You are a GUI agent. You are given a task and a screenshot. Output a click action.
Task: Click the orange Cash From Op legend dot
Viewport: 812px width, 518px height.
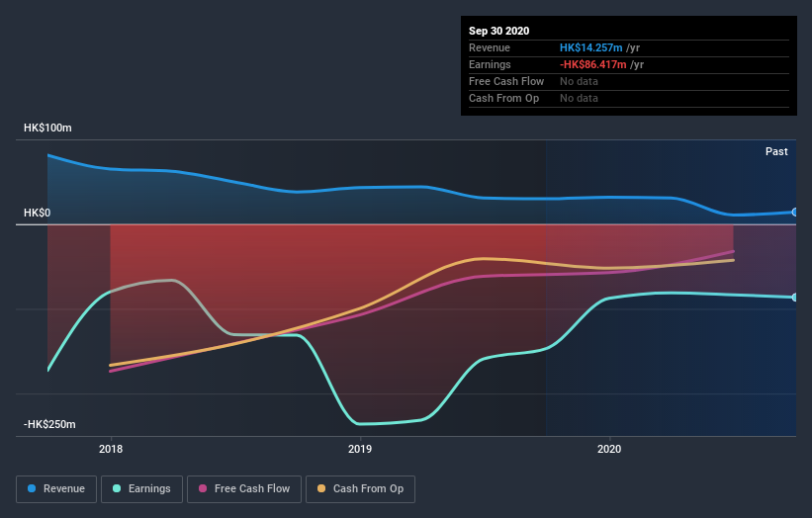point(321,488)
